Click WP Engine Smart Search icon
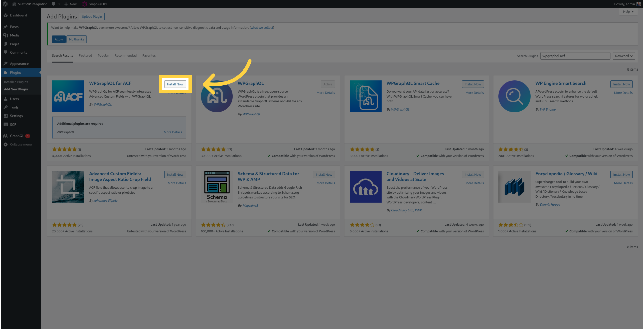644x329 pixels. coord(514,96)
